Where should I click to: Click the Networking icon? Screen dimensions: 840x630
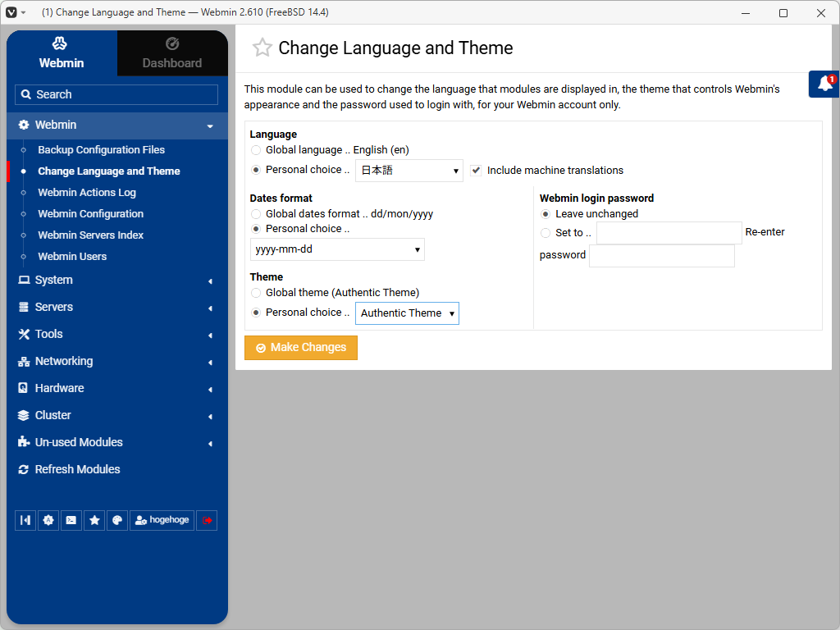pos(24,362)
